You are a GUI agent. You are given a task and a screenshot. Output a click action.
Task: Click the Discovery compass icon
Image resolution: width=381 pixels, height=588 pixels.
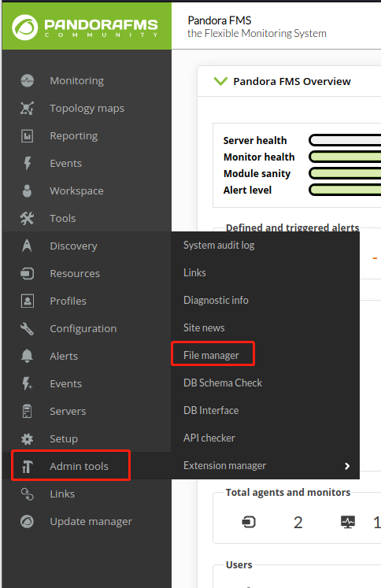27,246
